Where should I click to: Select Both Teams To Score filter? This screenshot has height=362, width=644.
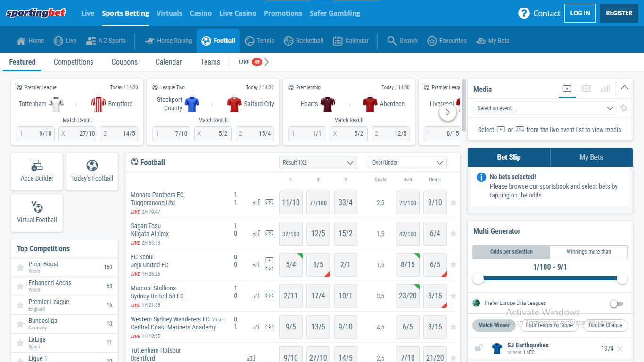(549, 325)
